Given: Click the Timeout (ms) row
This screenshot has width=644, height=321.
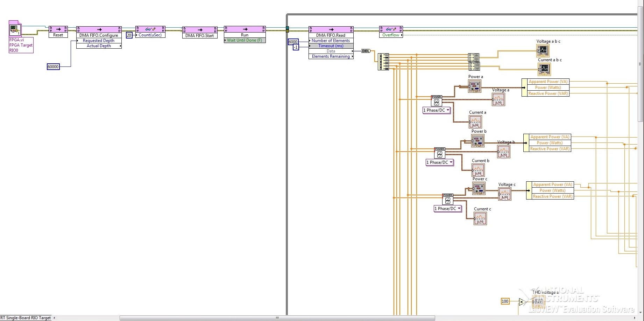Looking at the screenshot, I should point(331,46).
